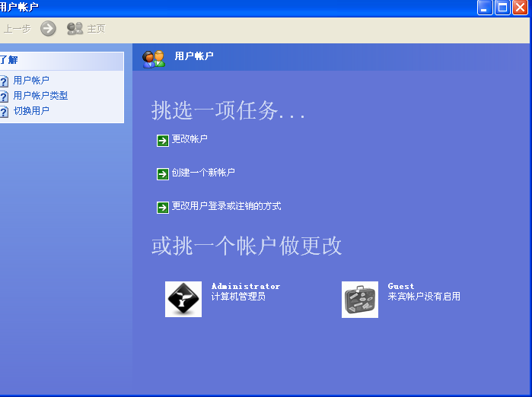Click the 上一步 back button
This screenshot has height=397, width=532.
[16, 29]
